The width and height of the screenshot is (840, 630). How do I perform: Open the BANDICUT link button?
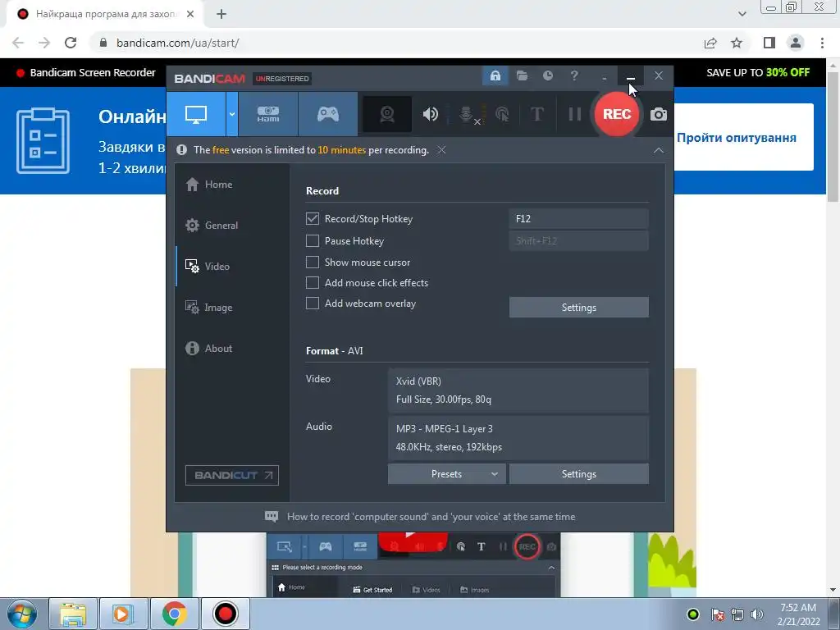(x=232, y=475)
